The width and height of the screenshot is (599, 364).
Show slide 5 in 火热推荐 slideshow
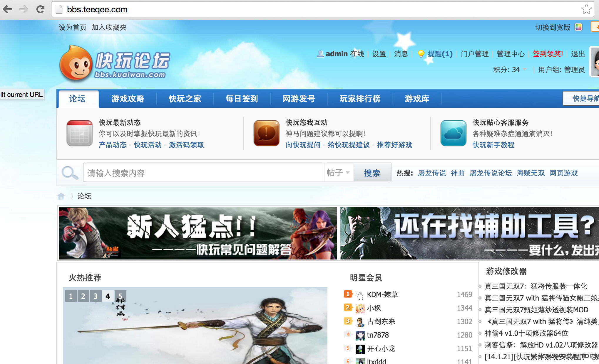coord(120,296)
